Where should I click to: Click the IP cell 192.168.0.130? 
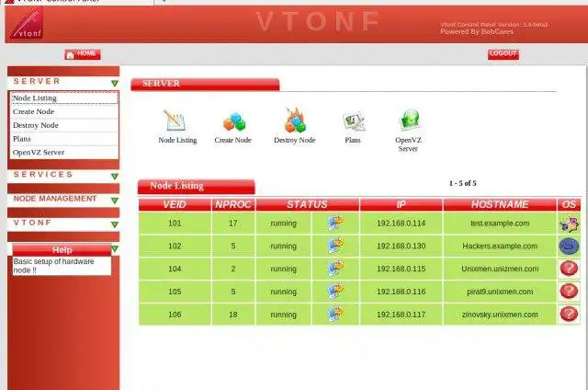(x=401, y=247)
